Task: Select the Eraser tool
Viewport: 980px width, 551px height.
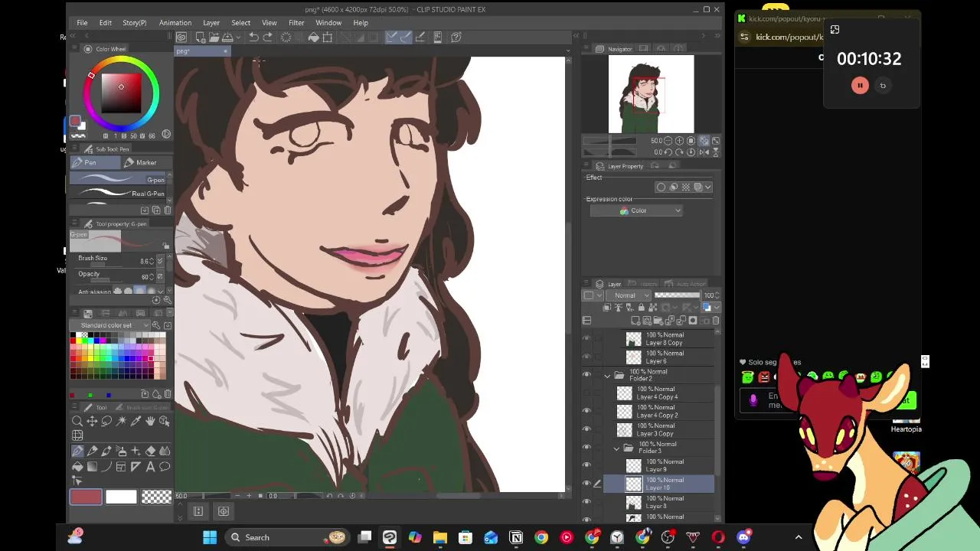Action: [150, 452]
